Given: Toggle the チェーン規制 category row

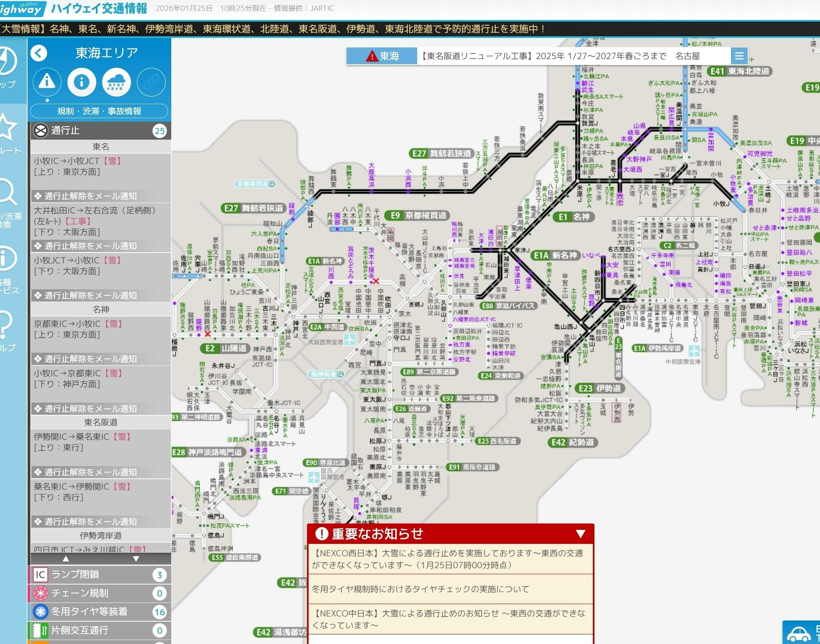Looking at the screenshot, I should 100,593.
